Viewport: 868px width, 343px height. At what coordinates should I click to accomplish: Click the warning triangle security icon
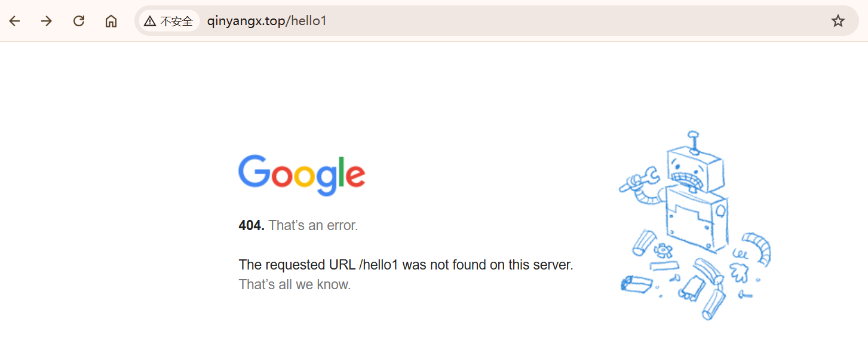point(150,22)
